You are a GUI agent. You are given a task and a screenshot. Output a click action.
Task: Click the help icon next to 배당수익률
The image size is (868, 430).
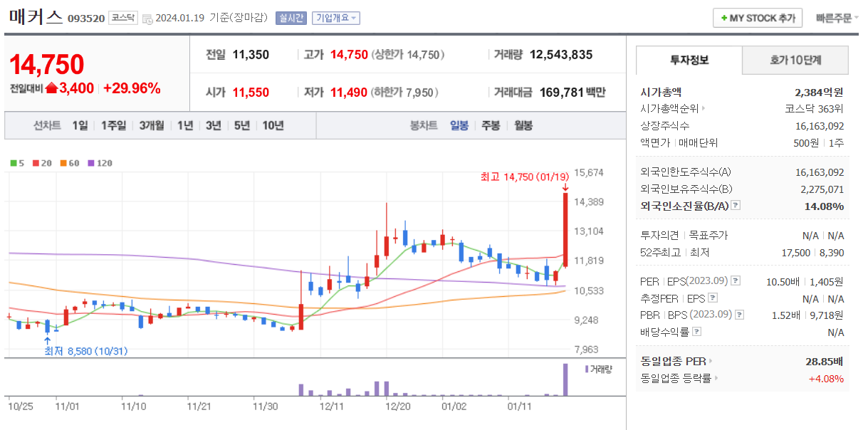(x=696, y=332)
